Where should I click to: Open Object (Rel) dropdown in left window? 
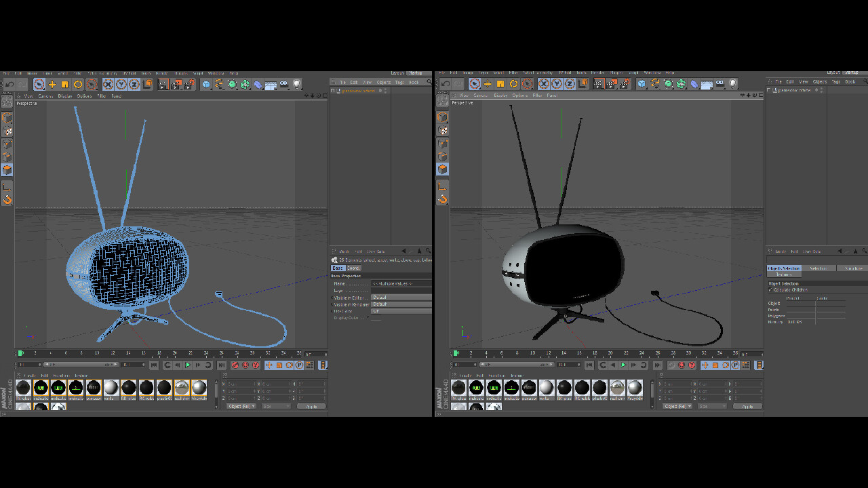point(242,407)
